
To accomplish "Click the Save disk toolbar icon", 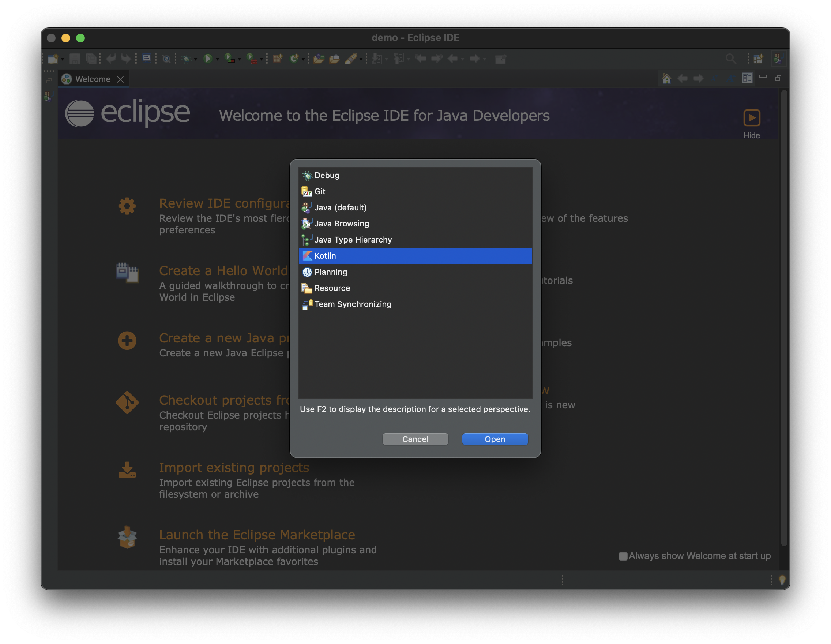I will click(75, 59).
